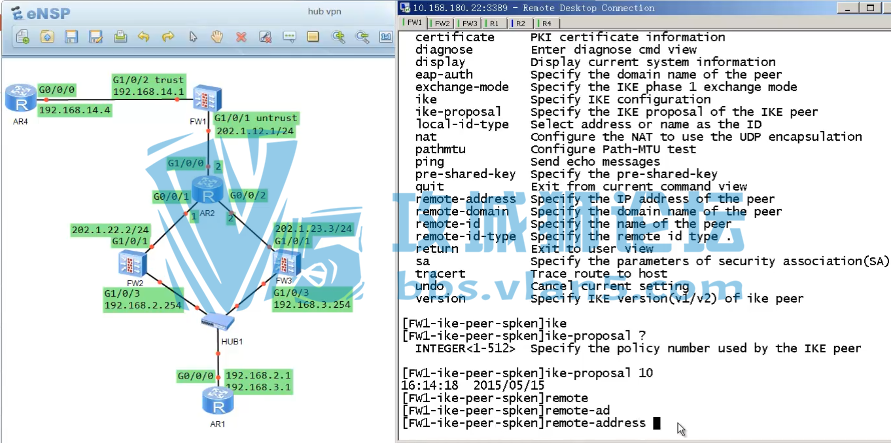
Task: Switch to the FW1 terminal tab
Action: click(413, 23)
